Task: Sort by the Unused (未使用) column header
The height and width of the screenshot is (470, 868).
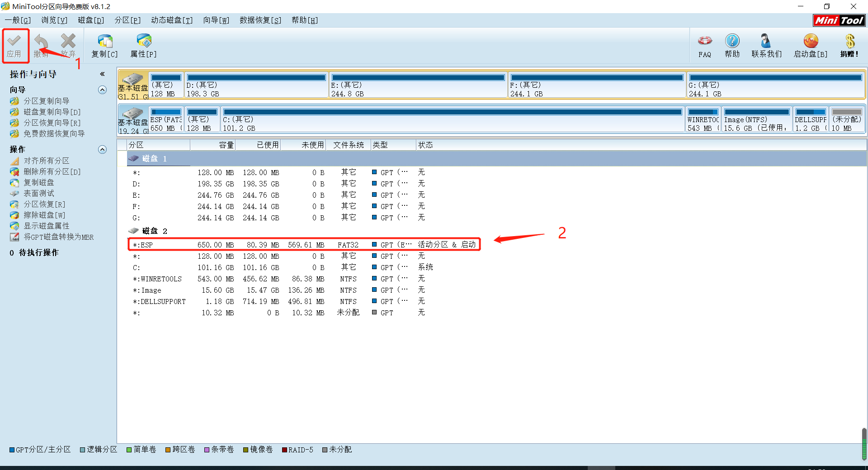Action: coord(303,145)
